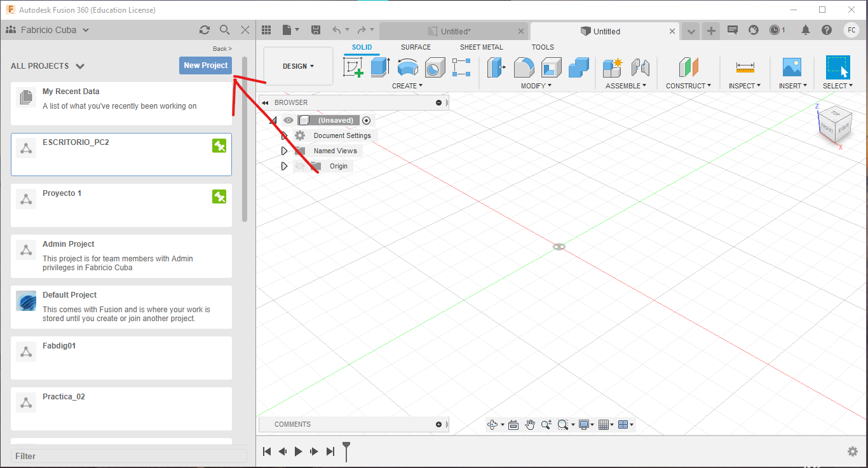Click the New Component icon
The width and height of the screenshot is (868, 468).
(613, 67)
